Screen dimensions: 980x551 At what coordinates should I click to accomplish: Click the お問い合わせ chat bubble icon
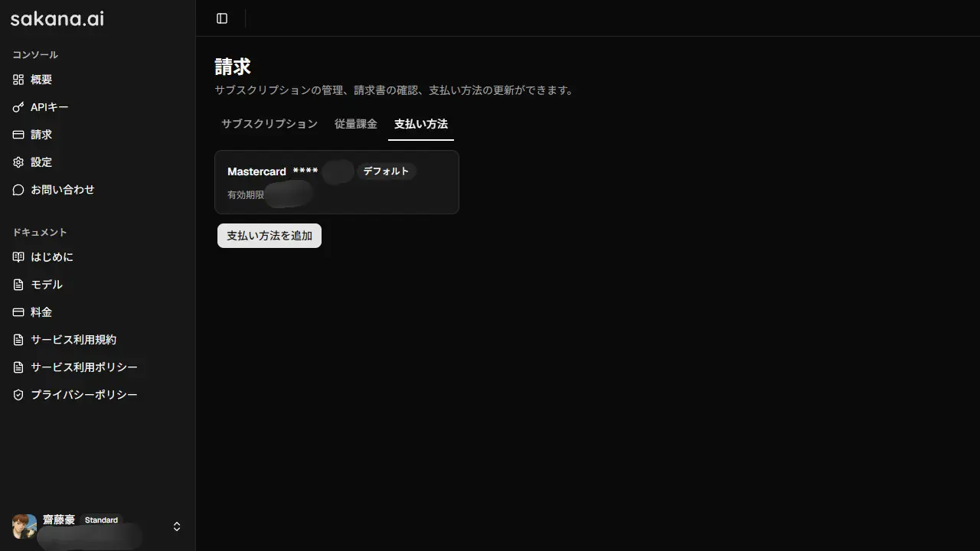pyautogui.click(x=18, y=190)
